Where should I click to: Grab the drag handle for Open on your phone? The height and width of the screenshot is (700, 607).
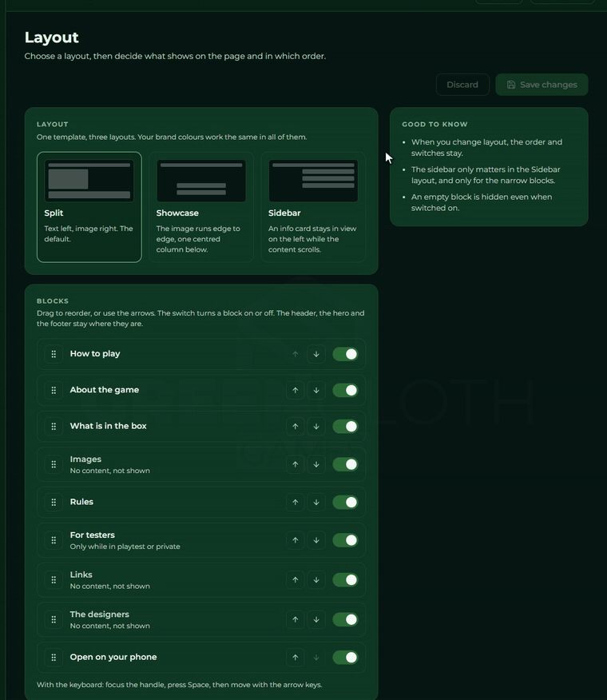point(54,657)
